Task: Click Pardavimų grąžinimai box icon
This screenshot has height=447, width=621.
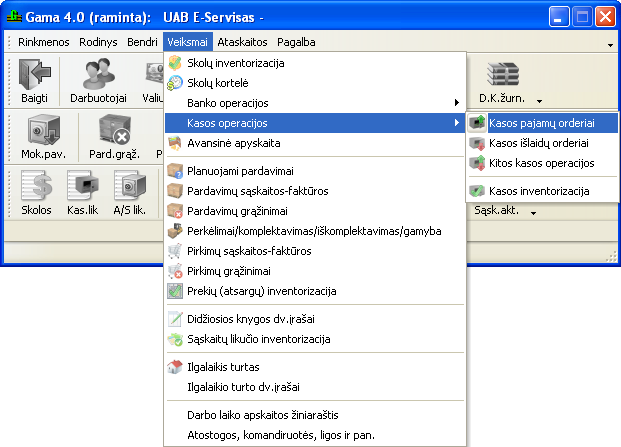Action: tap(175, 211)
